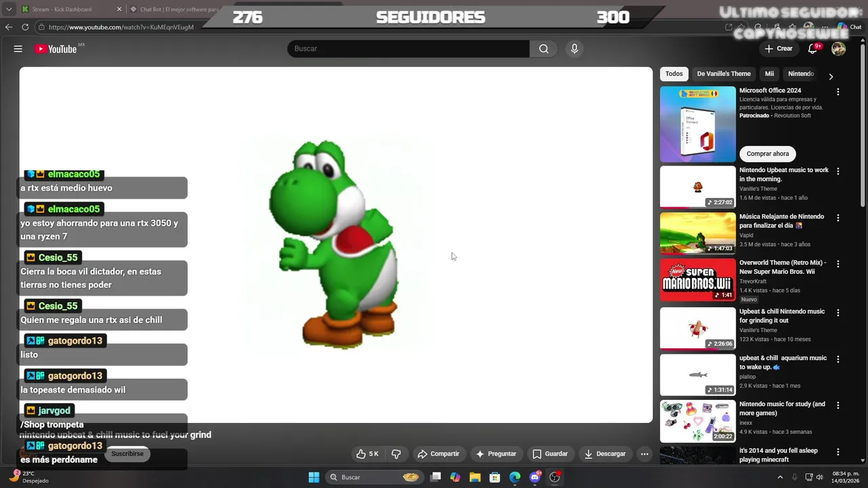This screenshot has height=488, width=868.
Task: Select the De Vanille's Theme chip
Action: click(x=724, y=74)
